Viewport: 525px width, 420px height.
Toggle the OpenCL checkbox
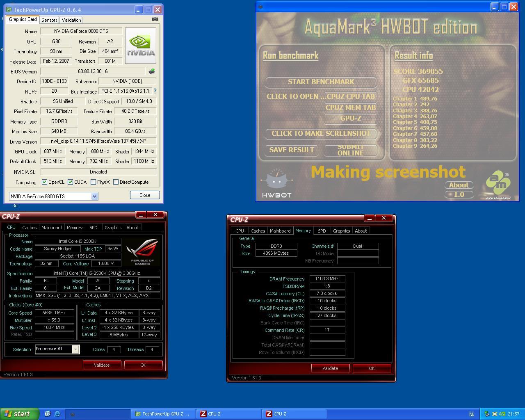tap(45, 182)
